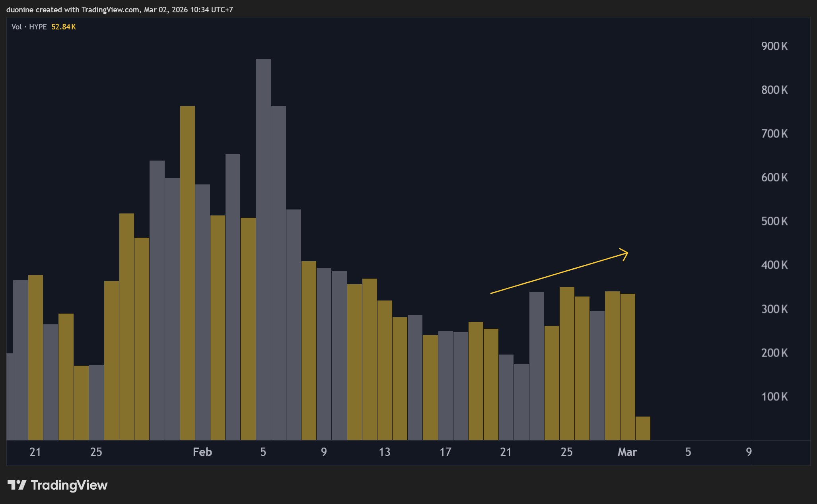Select the date axis label 25
This screenshot has height=504, width=817.
coord(95,452)
